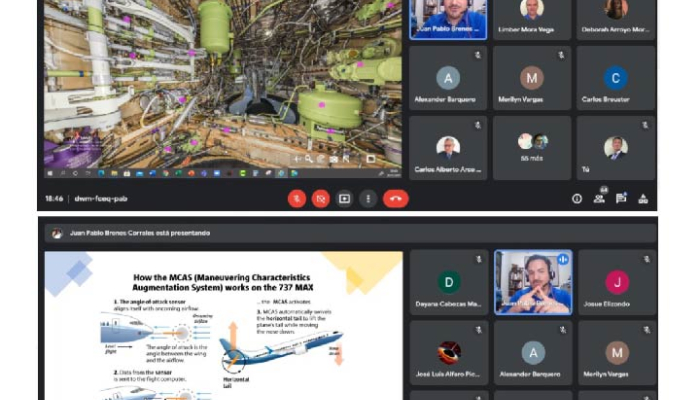Show the participants people panel
The height and width of the screenshot is (400, 700).
coord(599,198)
